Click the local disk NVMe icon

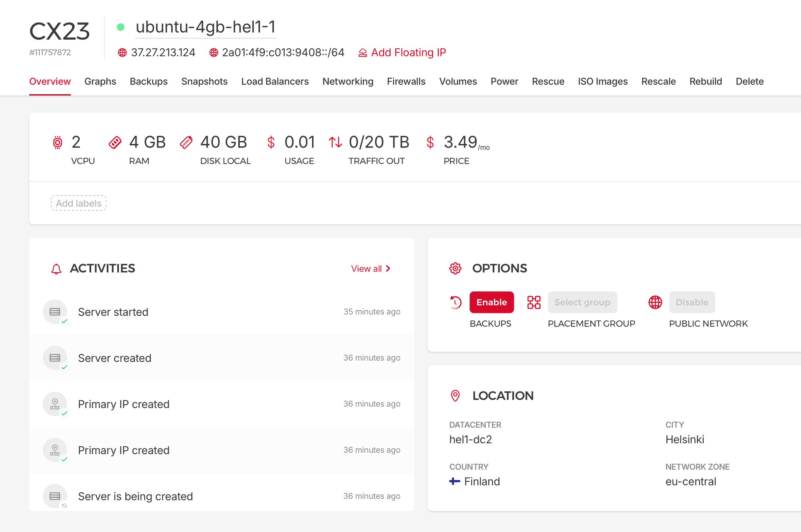186,142
